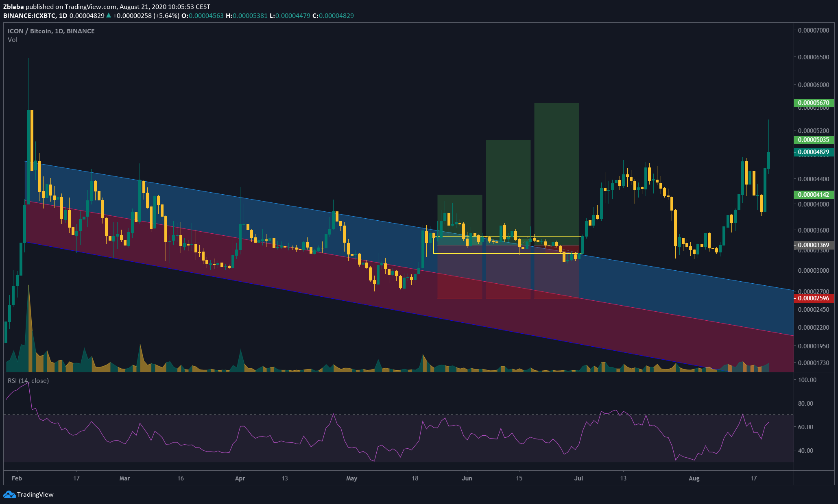This screenshot has width=838, height=504.
Task: Click the 100.00 level on the RSI axis
Action: tap(807, 380)
